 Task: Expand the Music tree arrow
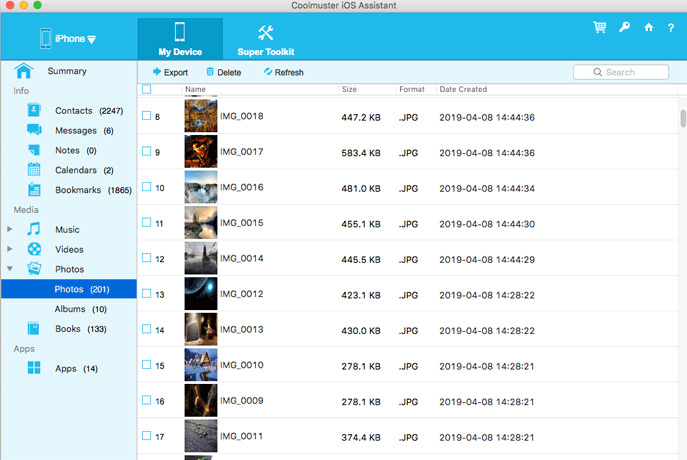(x=10, y=230)
